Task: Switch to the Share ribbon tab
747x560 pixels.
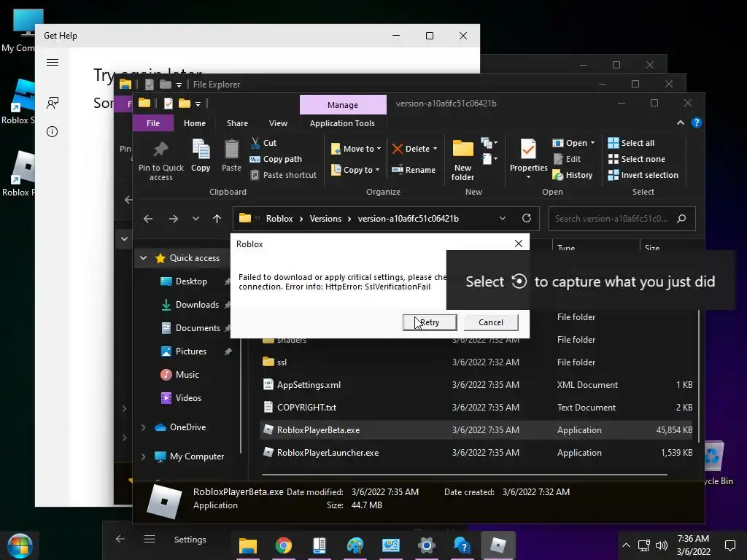Action: coord(237,123)
